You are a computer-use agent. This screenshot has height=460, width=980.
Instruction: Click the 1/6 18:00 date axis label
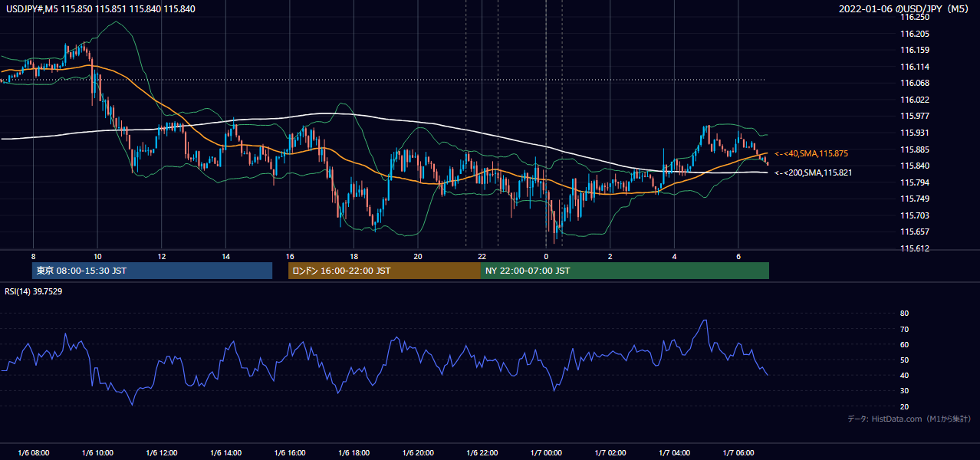[354, 453]
